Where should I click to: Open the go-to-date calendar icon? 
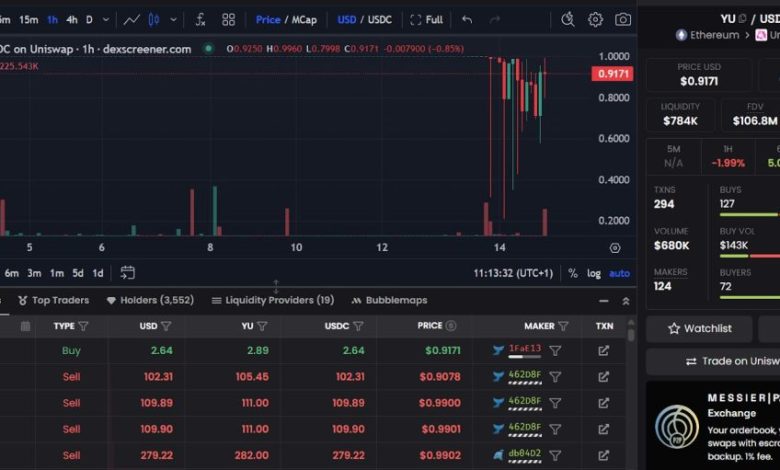127,272
